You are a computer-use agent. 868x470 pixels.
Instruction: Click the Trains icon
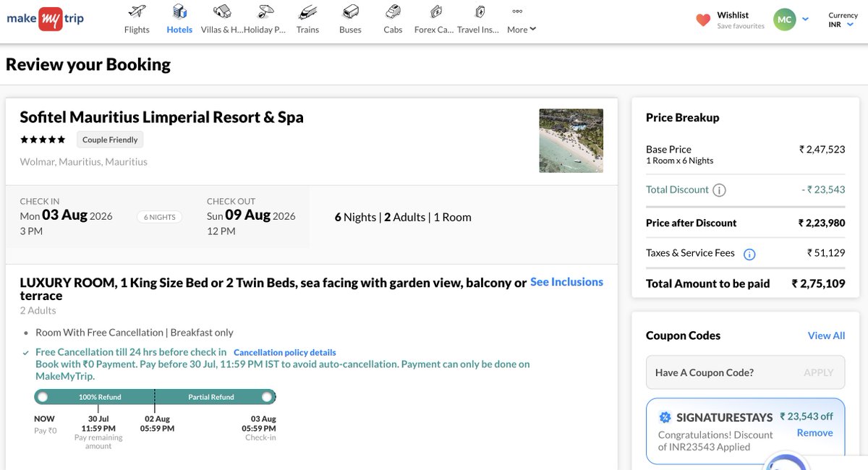coord(307,12)
